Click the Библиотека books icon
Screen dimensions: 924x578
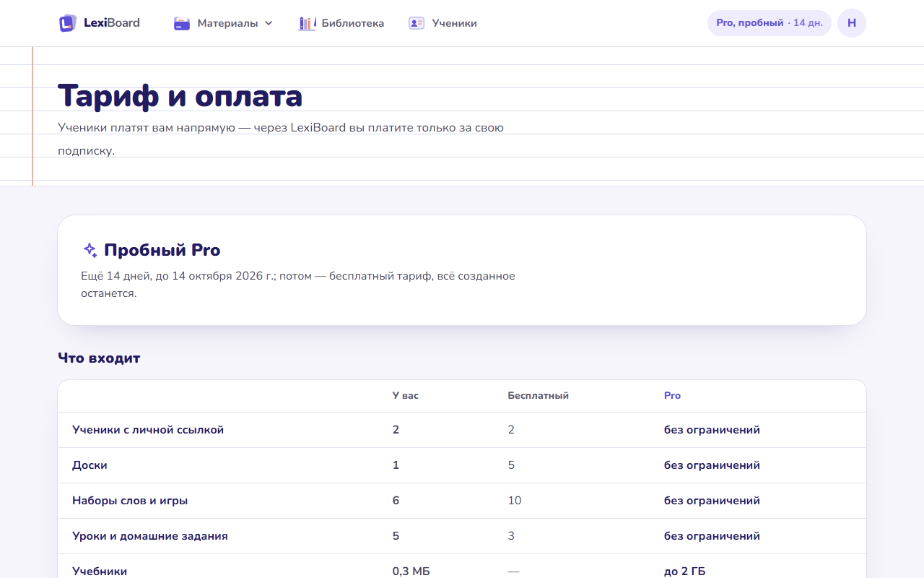pyautogui.click(x=308, y=23)
